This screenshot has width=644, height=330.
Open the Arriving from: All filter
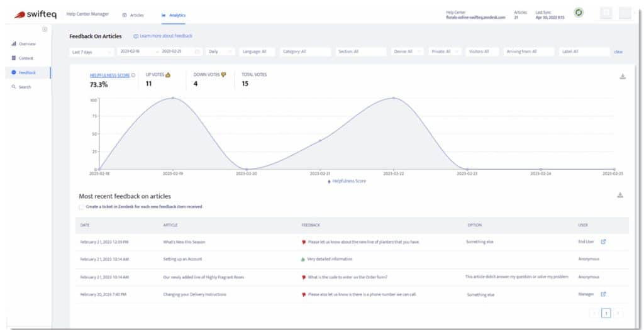pos(529,52)
